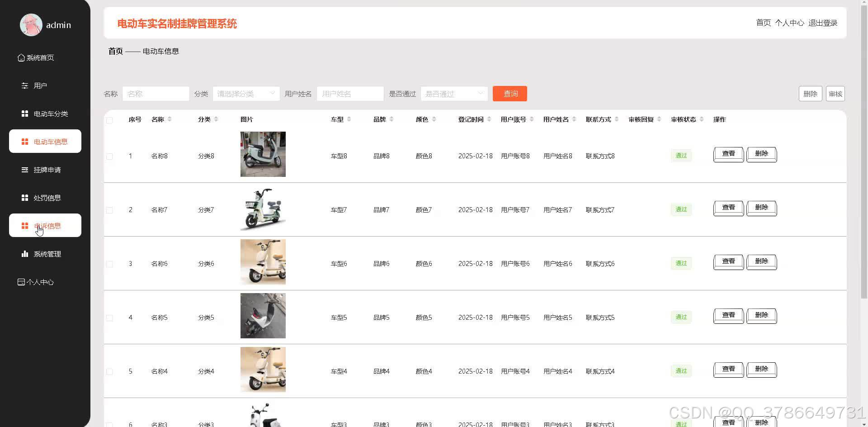The image size is (868, 427).
Task: Open the 请选择分类 dropdown
Action: click(x=246, y=94)
